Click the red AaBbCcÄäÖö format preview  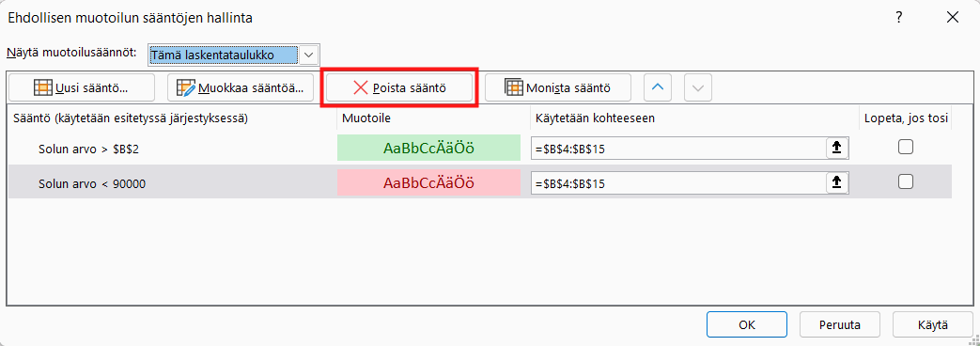click(428, 183)
